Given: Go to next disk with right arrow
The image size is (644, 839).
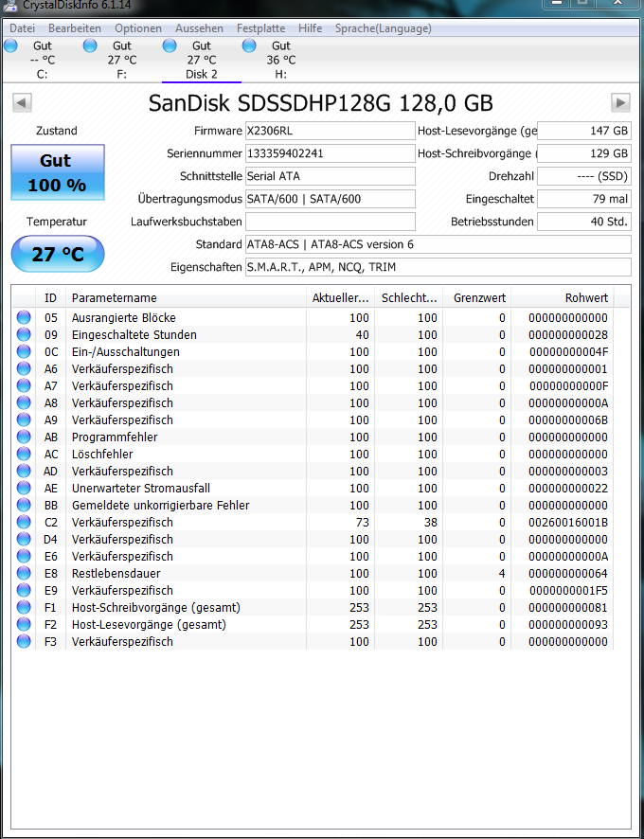Looking at the screenshot, I should [620, 102].
